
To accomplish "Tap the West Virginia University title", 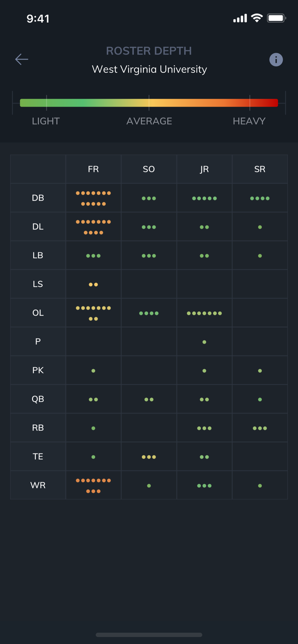I will click(149, 69).
